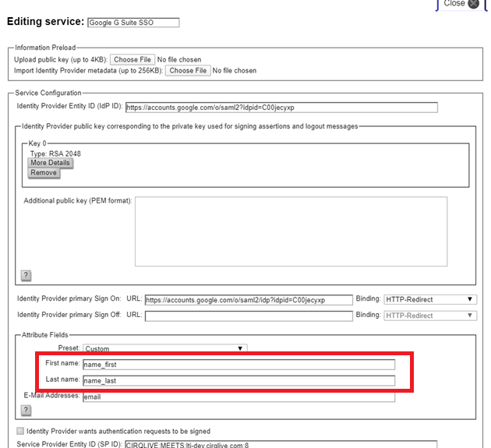This screenshot has width=491, height=448.
Task: Click the First name attribute field
Action: tap(239, 365)
